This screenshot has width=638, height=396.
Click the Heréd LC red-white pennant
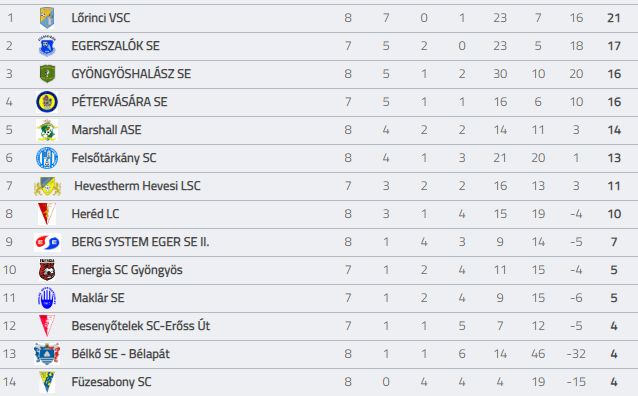(x=47, y=214)
